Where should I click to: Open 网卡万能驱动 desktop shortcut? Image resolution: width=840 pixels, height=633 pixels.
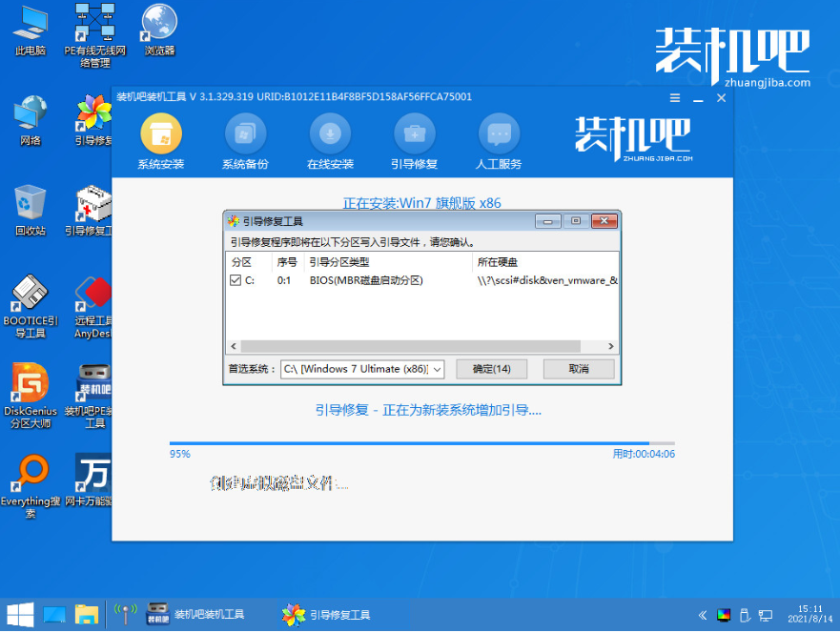click(89, 480)
